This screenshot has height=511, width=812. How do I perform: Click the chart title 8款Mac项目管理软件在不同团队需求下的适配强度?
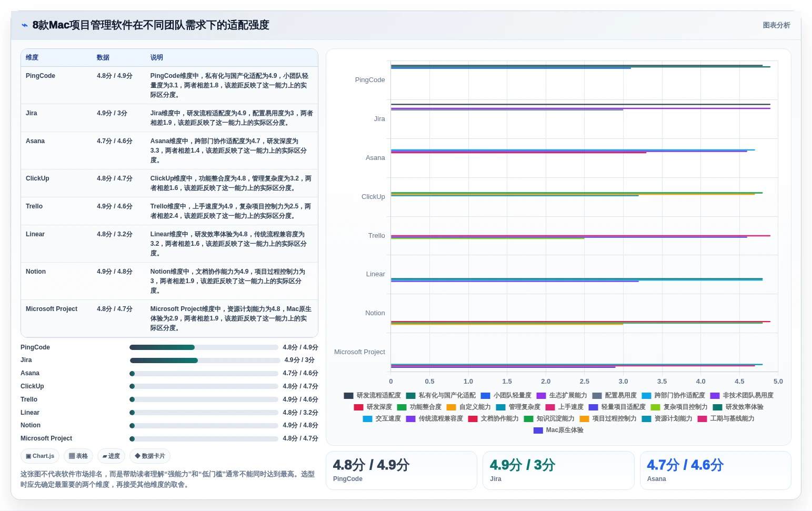(151, 25)
